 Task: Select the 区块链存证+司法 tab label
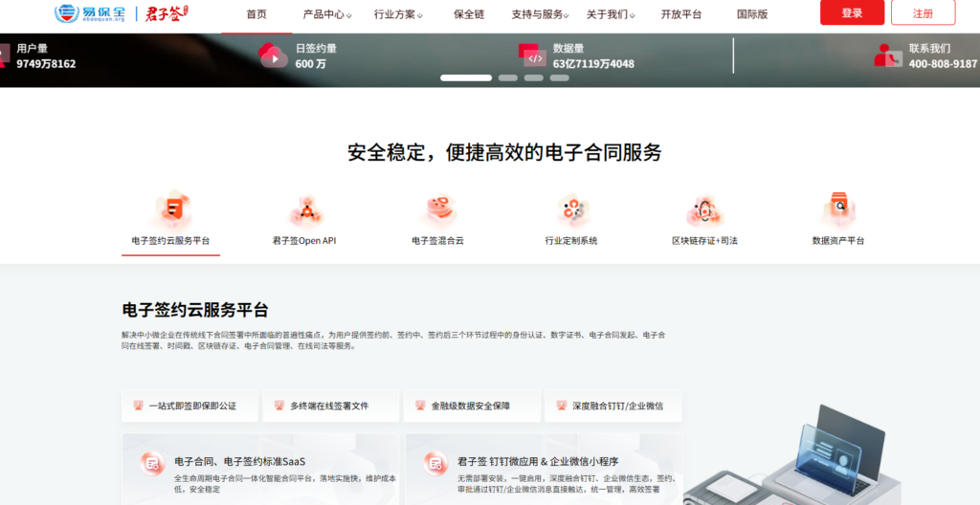[704, 241]
